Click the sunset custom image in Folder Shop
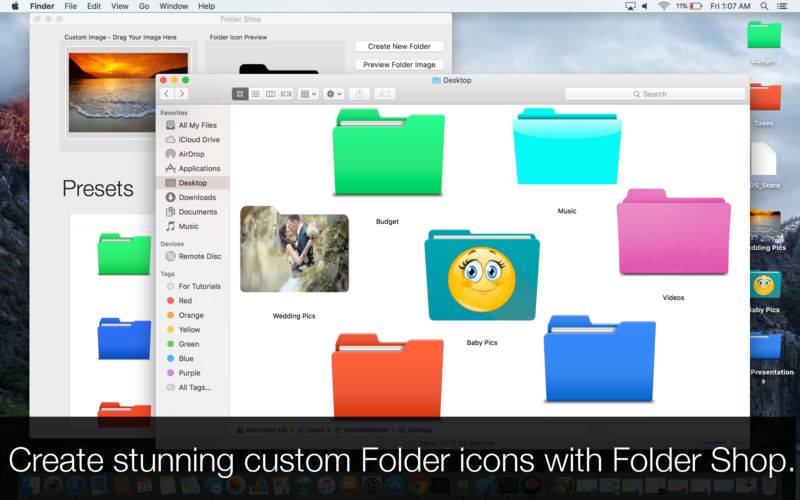 click(112, 92)
